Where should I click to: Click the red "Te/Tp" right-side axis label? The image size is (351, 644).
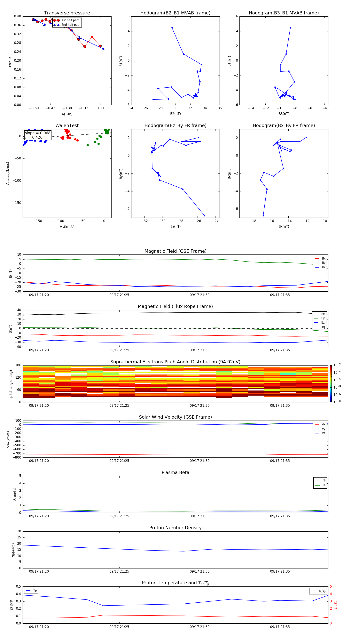click(x=336, y=605)
